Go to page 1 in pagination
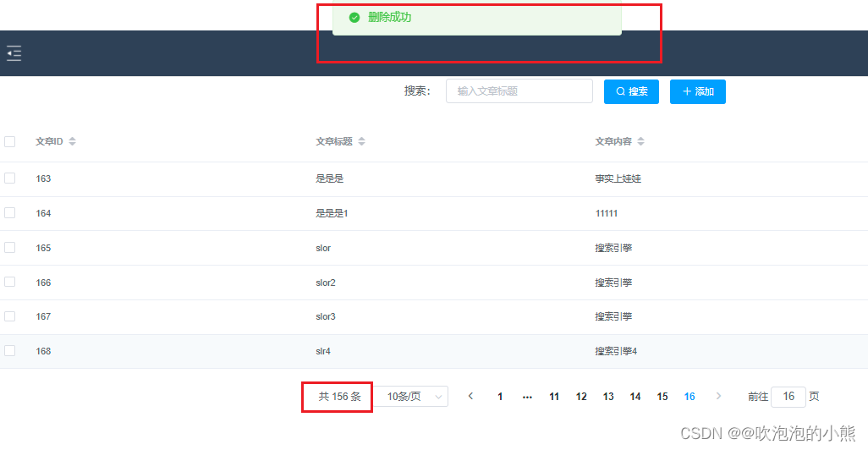Image resolution: width=868 pixels, height=450 pixels. [500, 397]
